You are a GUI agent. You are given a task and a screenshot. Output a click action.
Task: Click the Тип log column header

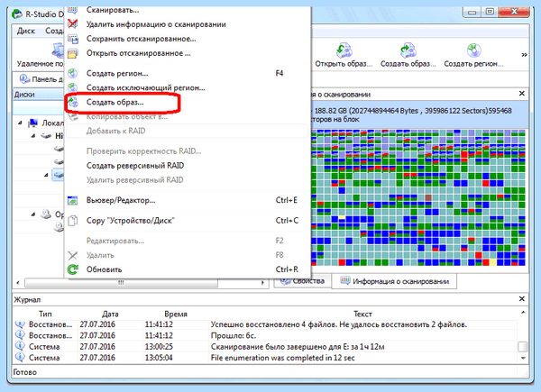[x=45, y=314]
